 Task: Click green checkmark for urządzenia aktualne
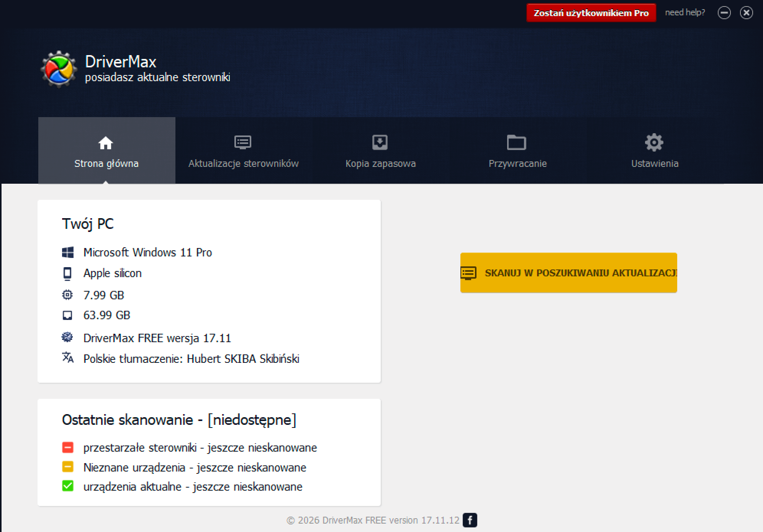(68, 486)
